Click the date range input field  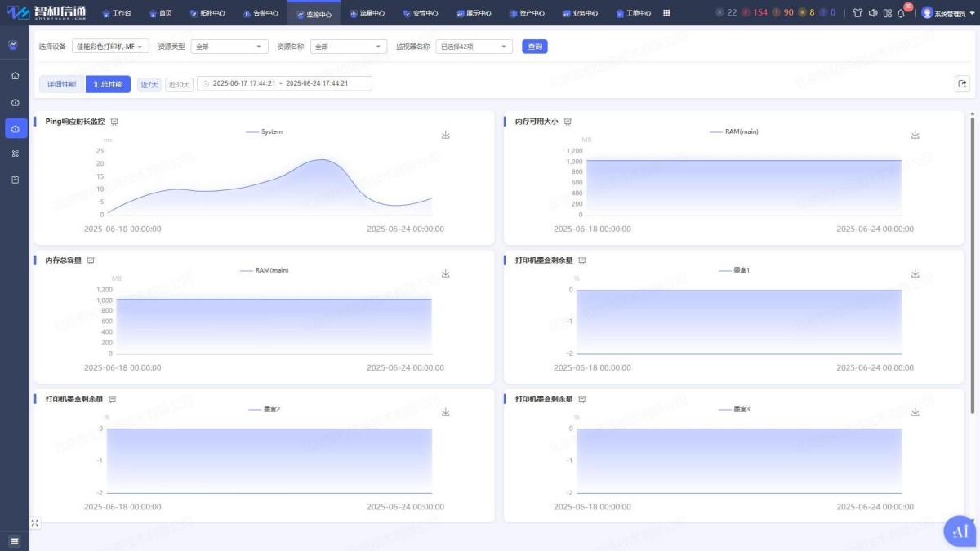(284, 83)
